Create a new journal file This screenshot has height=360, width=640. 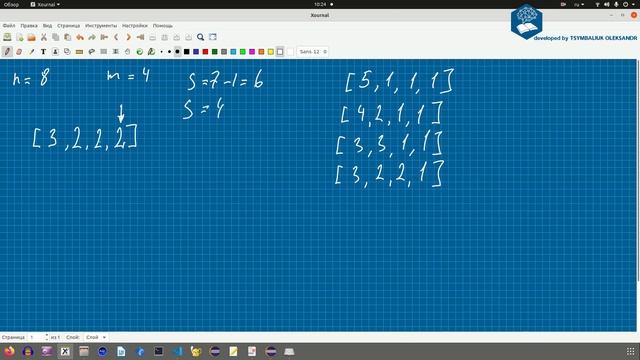[20, 37]
